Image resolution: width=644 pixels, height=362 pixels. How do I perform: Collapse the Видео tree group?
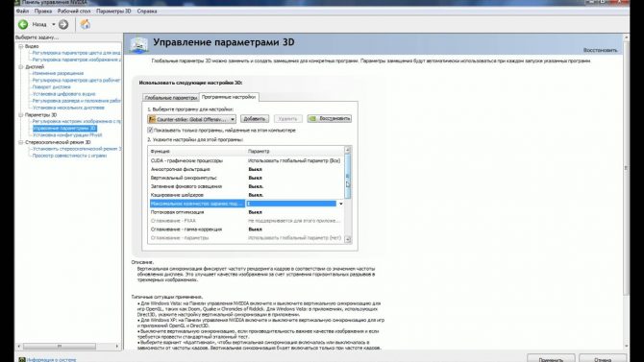20,46
